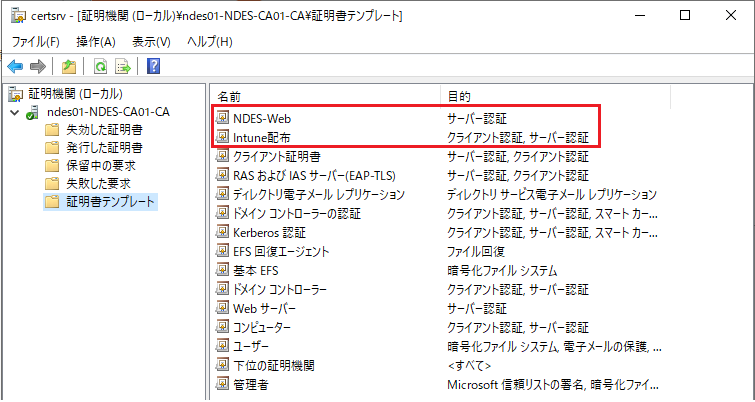Click the folder icon of 保留中の要求

[x=52, y=166]
